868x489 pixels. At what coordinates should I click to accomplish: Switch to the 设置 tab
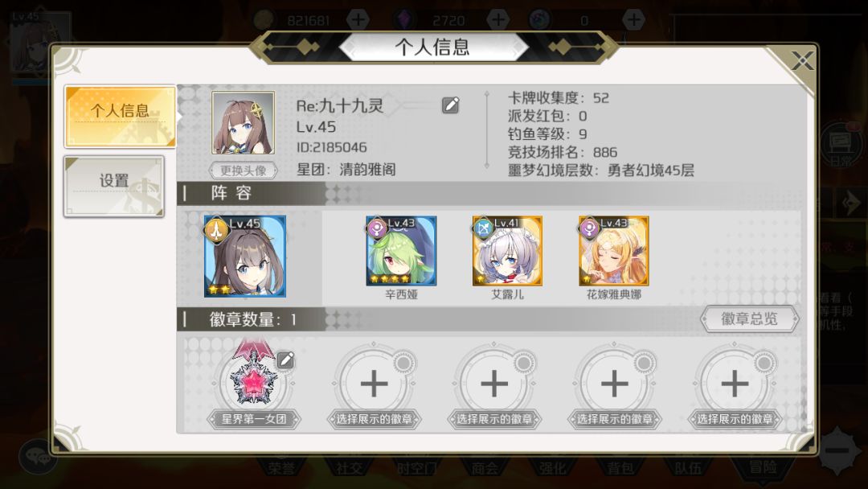[x=114, y=186]
